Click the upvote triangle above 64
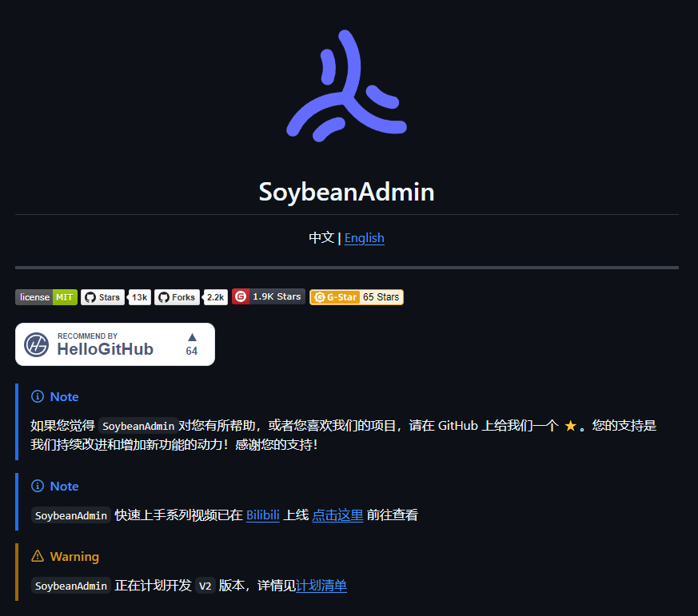Image resolution: width=698 pixels, height=616 pixels. tap(192, 337)
